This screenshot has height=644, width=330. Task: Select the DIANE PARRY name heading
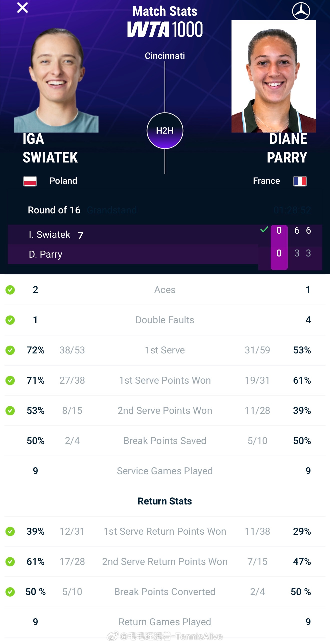coord(287,148)
